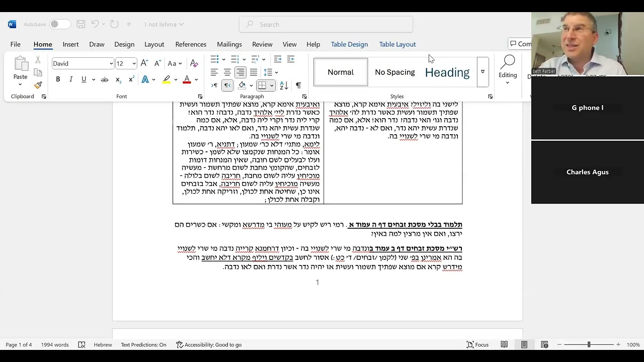Open the File menu

coord(16,44)
